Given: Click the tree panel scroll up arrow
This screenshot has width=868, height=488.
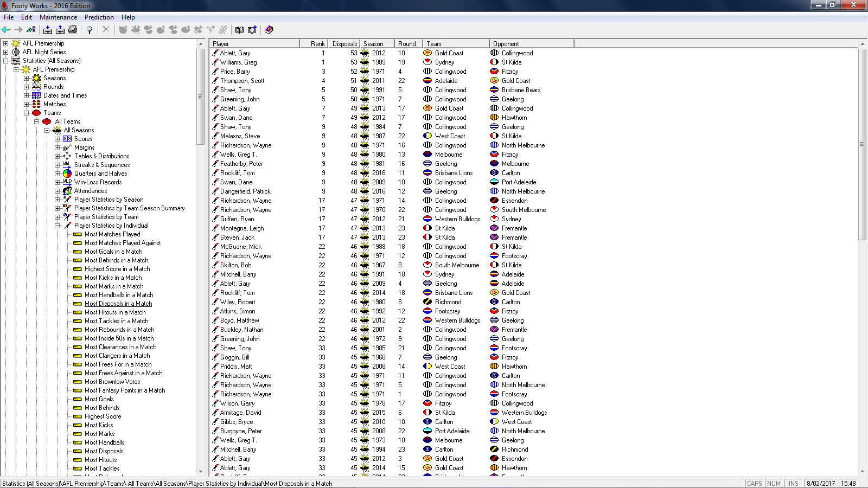Looking at the screenshot, I should click(x=201, y=43).
